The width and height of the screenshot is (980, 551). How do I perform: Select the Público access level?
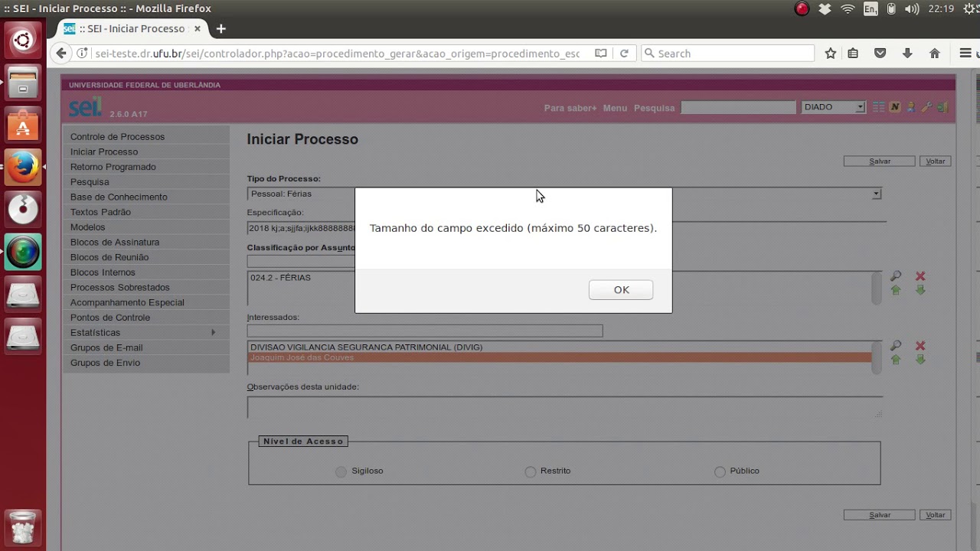[720, 471]
